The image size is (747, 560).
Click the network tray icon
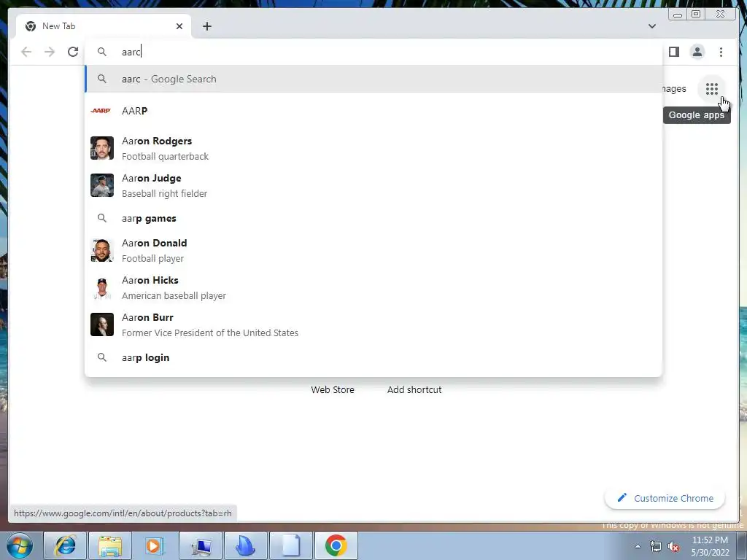(656, 547)
